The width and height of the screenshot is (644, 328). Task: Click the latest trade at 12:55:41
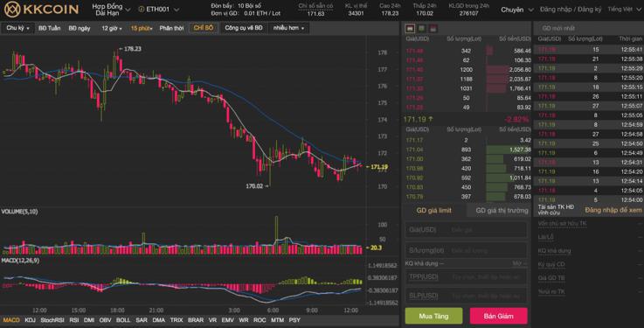[589, 50]
